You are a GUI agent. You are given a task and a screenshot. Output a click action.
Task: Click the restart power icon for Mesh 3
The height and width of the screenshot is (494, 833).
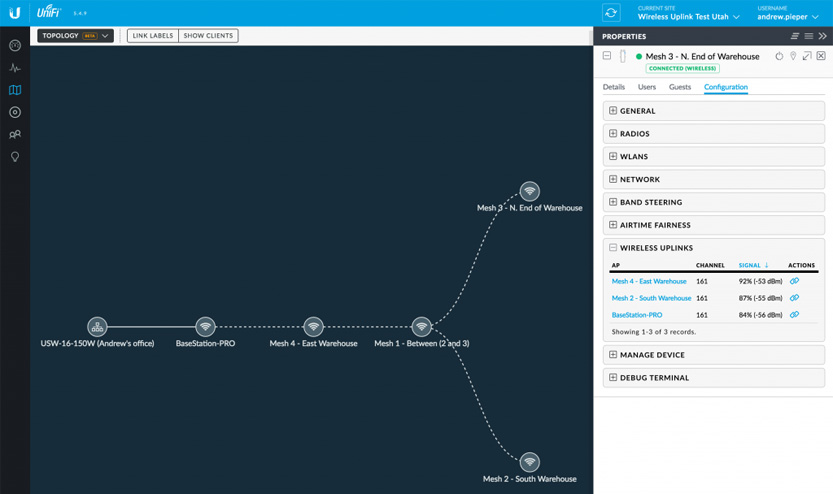pos(779,56)
